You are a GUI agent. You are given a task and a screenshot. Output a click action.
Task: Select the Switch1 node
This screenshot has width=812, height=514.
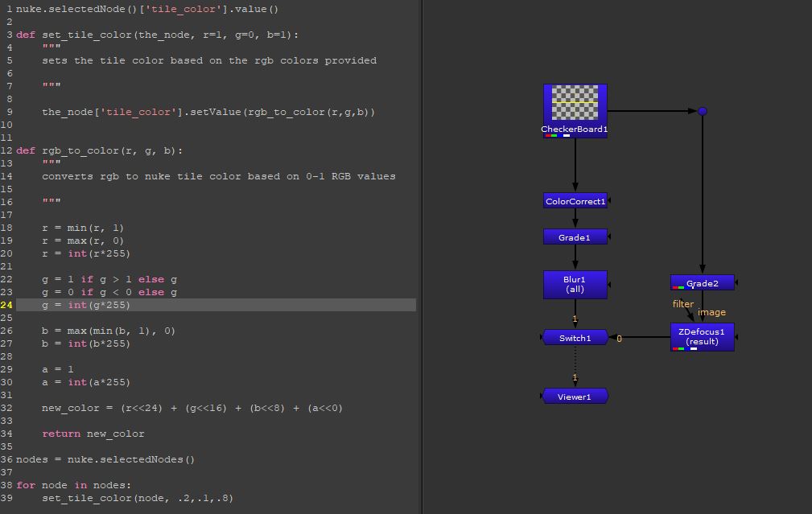tap(575, 337)
